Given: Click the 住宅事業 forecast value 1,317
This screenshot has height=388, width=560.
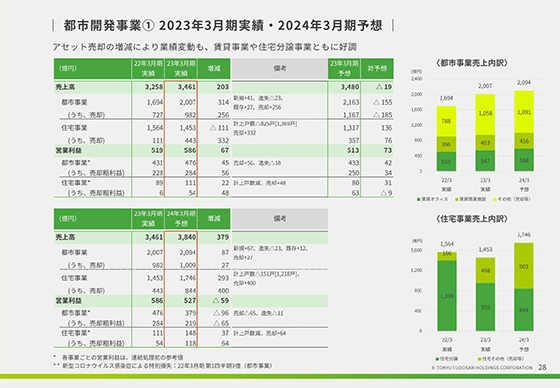Looking at the screenshot, I should pyautogui.click(x=351, y=128).
